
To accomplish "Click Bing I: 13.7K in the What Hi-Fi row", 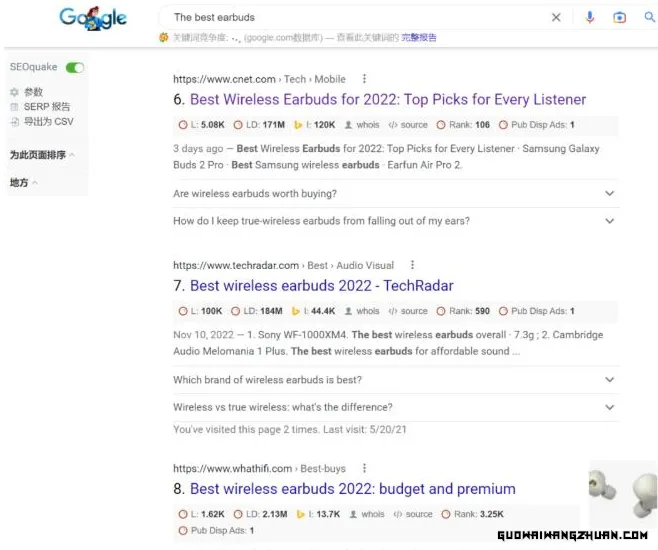I will coord(318,514).
